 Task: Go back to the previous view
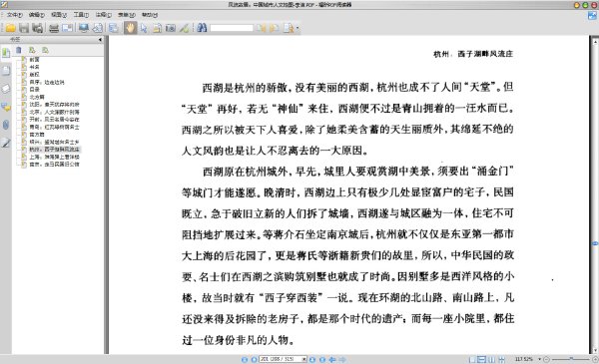[x=332, y=359]
